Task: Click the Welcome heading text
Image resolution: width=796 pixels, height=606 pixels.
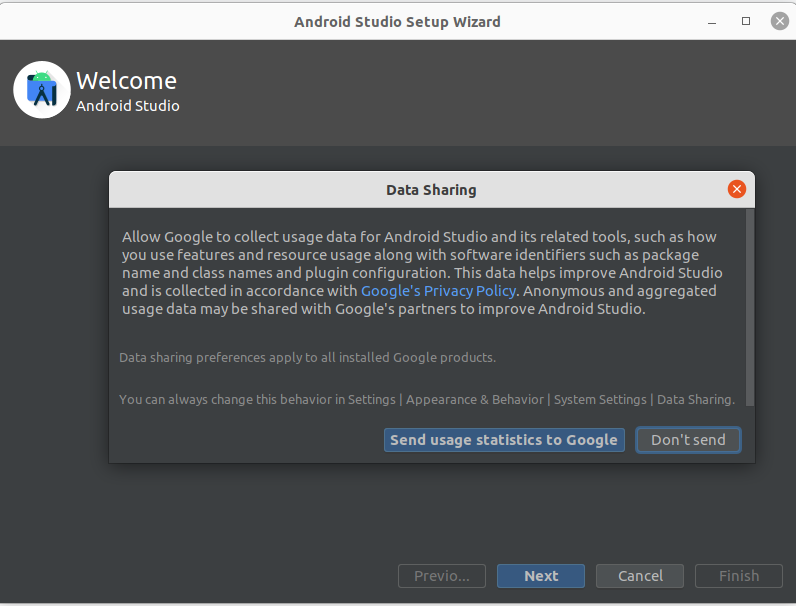Action: [x=126, y=81]
